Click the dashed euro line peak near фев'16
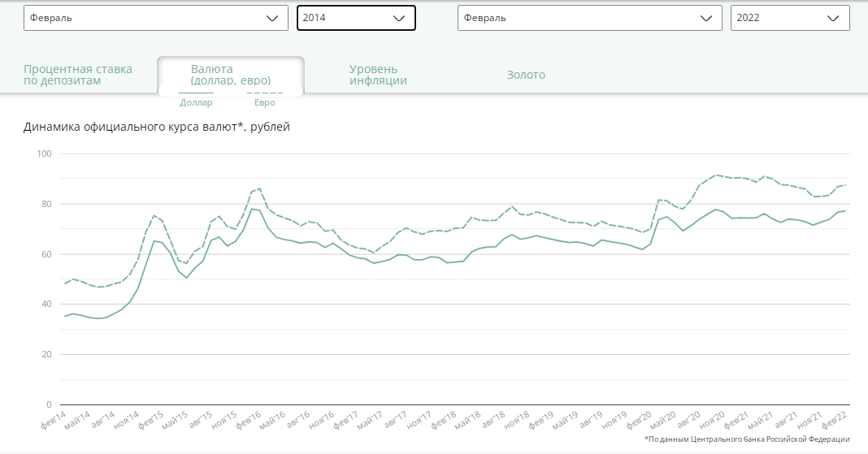This screenshot has height=454, width=868. (259, 188)
